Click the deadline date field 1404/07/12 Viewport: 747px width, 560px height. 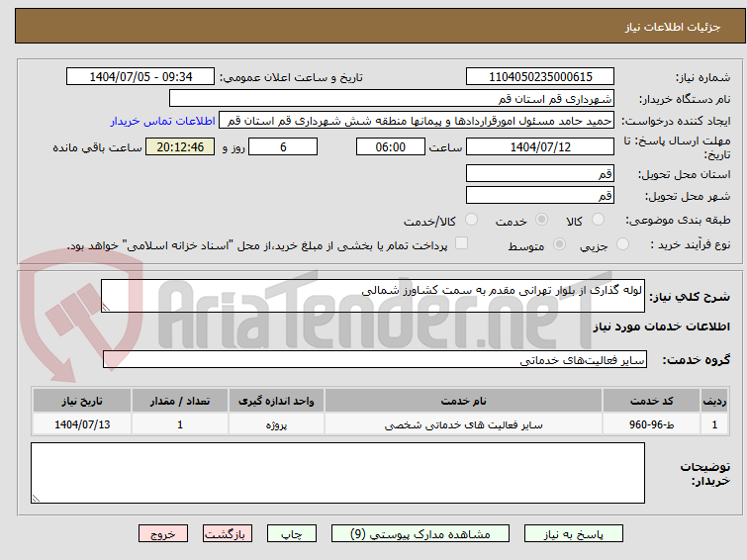click(x=540, y=146)
